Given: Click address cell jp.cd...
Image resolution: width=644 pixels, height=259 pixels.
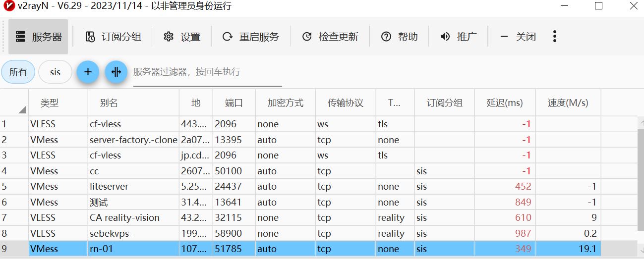Looking at the screenshot, I should pos(196,155).
